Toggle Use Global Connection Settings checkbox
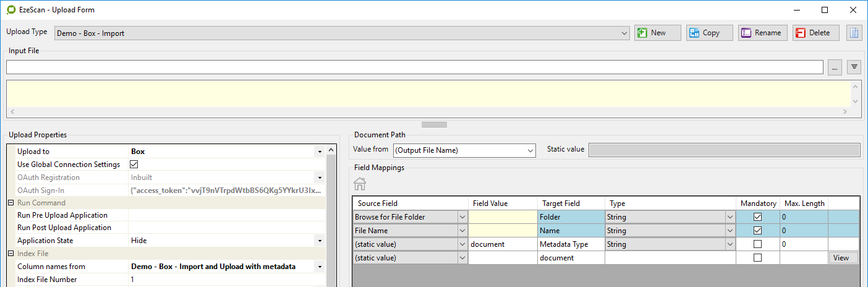 pos(134,165)
